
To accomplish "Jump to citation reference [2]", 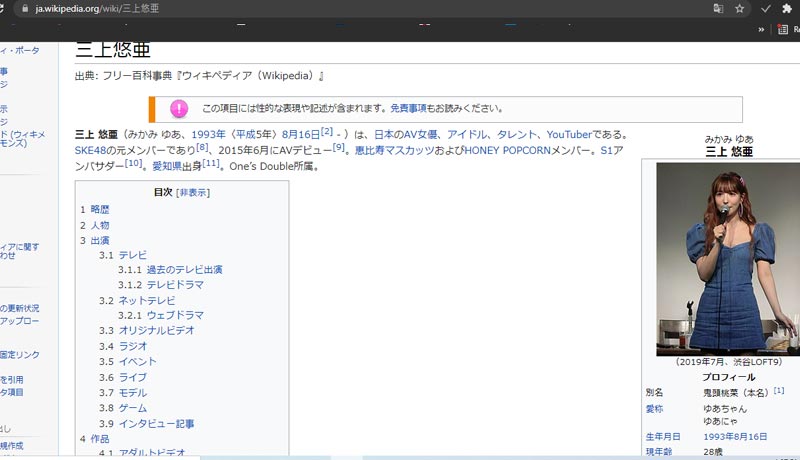I will (x=327, y=132).
